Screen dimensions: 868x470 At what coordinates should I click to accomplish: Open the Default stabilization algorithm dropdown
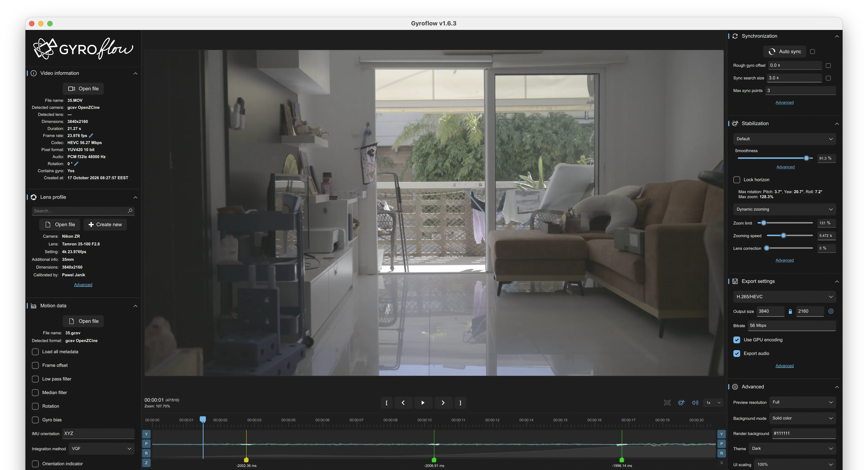coord(785,139)
